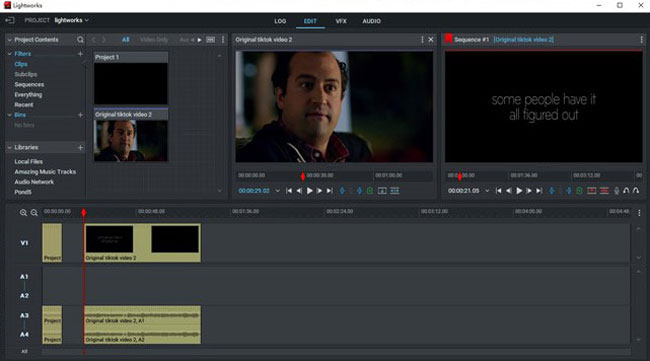Step forward one frame in sequence viewer
The height and width of the screenshot is (361, 650).
pyautogui.click(x=529, y=191)
